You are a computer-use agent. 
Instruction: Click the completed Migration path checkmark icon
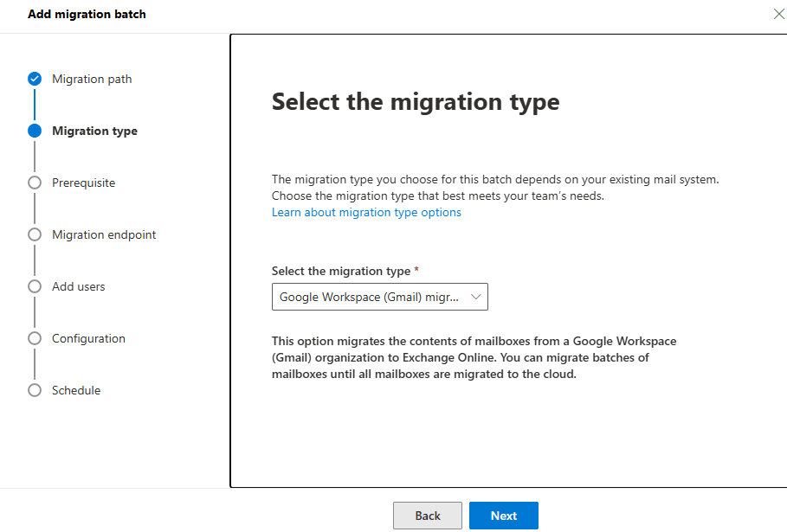tap(35, 79)
